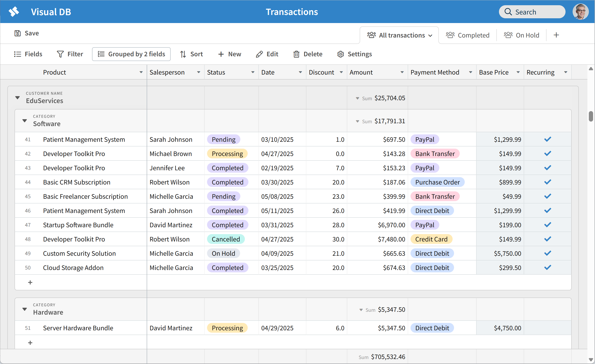Uncheck Recurring for Patient Management System row 41
The height and width of the screenshot is (364, 595).
548,139
